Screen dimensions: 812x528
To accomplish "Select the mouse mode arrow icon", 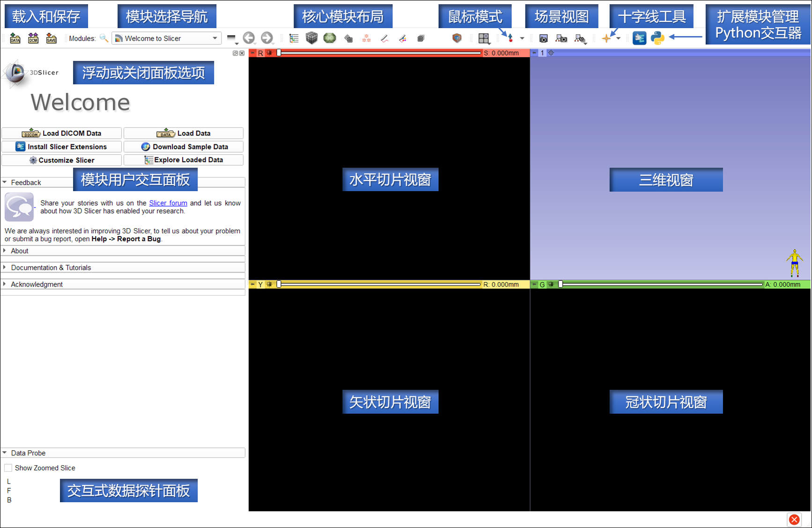I will [510, 38].
